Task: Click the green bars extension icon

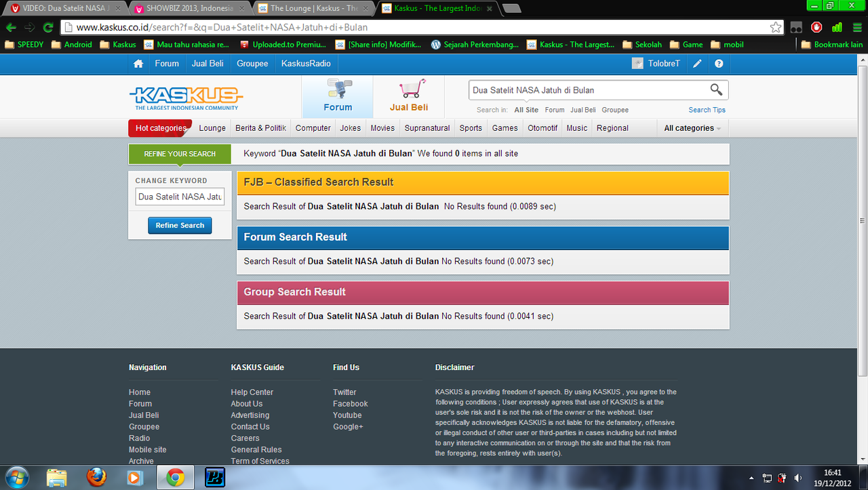Action: [x=837, y=28]
